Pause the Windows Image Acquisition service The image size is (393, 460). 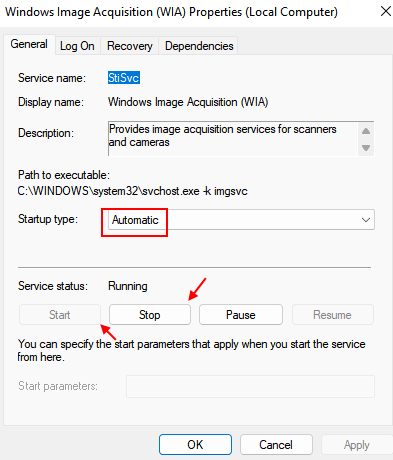pyautogui.click(x=241, y=315)
